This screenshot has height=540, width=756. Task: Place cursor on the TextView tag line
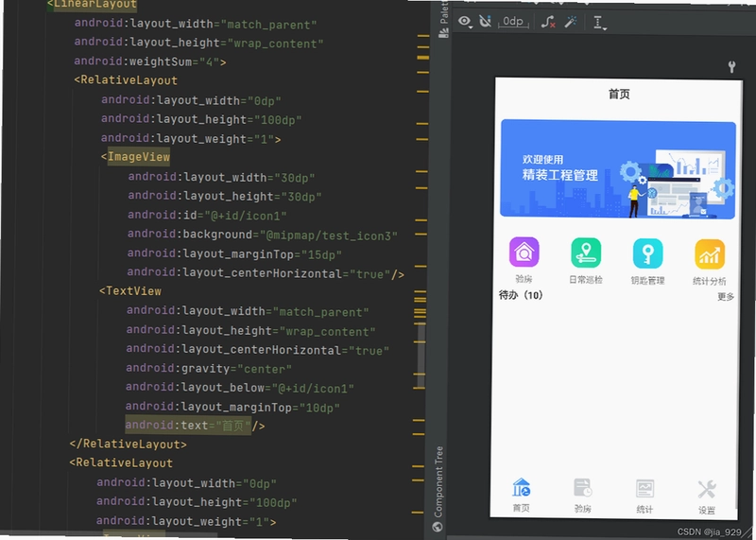tap(130, 291)
